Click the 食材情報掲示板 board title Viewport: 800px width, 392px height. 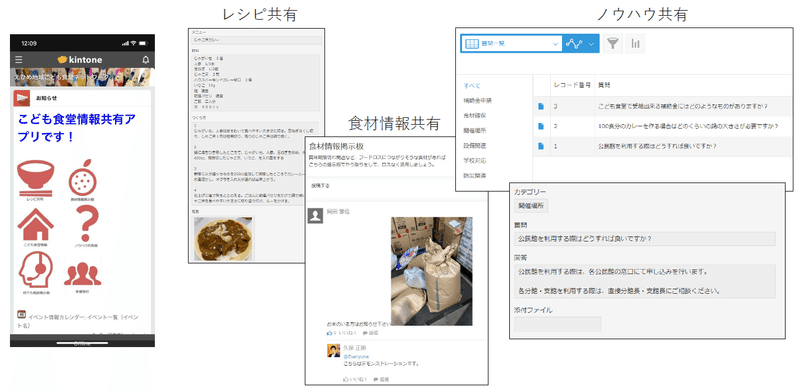tap(336, 146)
